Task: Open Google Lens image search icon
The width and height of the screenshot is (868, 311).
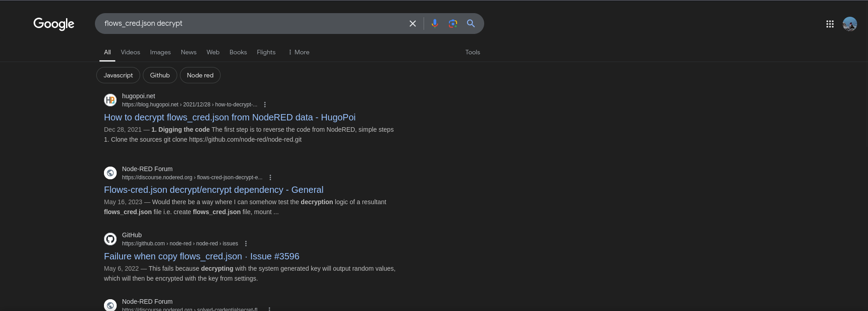Action: point(453,24)
